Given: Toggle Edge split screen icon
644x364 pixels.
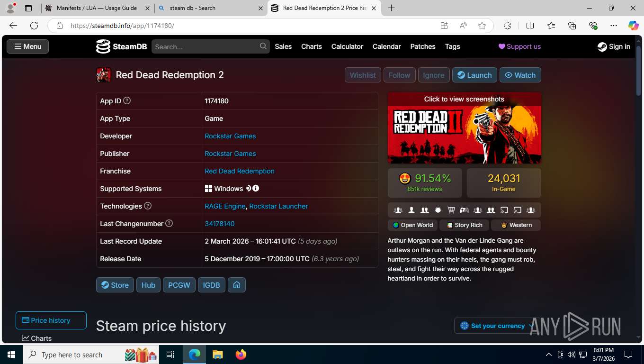Looking at the screenshot, I should pyautogui.click(x=530, y=26).
